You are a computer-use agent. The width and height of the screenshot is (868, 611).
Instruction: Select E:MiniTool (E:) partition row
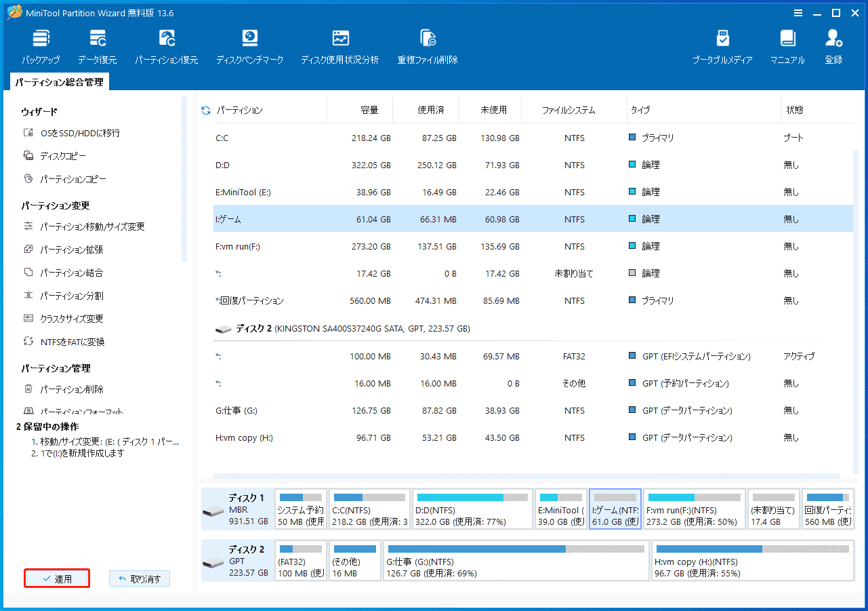pos(533,192)
